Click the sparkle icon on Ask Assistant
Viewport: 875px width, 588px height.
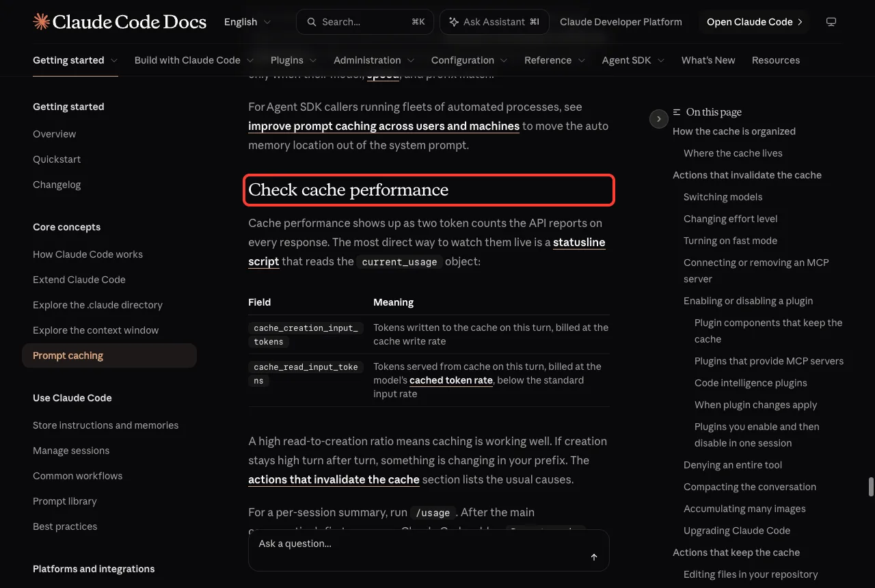pos(454,22)
